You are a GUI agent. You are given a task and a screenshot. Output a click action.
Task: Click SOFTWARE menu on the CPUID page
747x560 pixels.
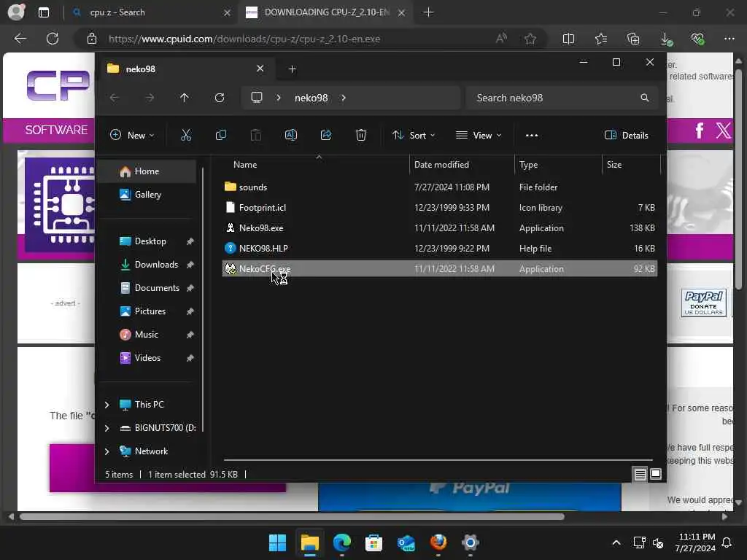pyautogui.click(x=56, y=130)
